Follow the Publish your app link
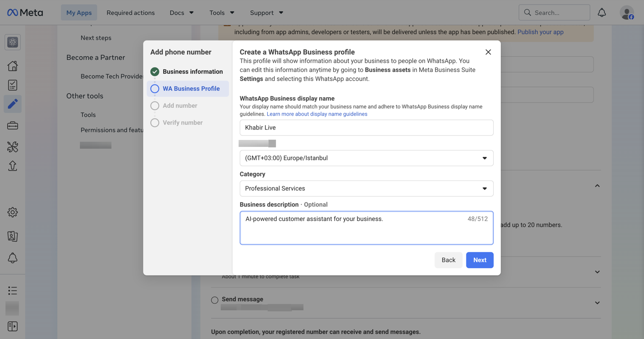 [x=540, y=32]
